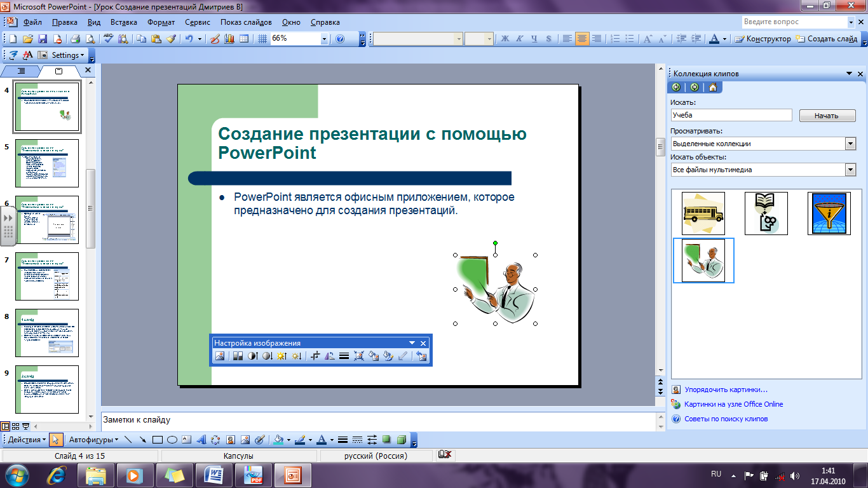This screenshot has width=868, height=488.
Task: Increase image brightness
Action: pyautogui.click(x=281, y=356)
